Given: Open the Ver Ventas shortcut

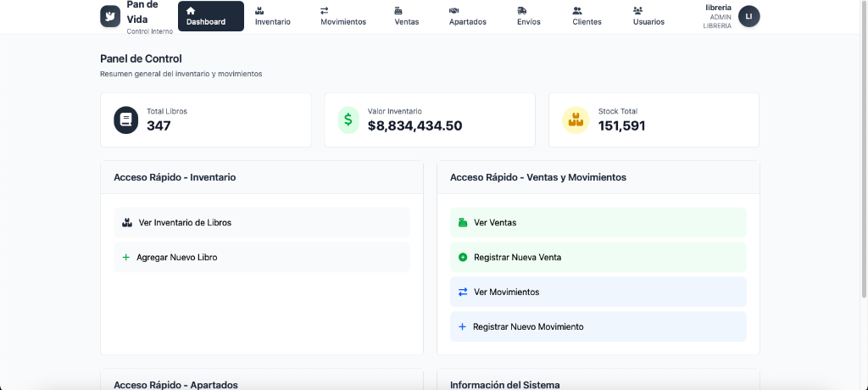Looking at the screenshot, I should [x=598, y=223].
